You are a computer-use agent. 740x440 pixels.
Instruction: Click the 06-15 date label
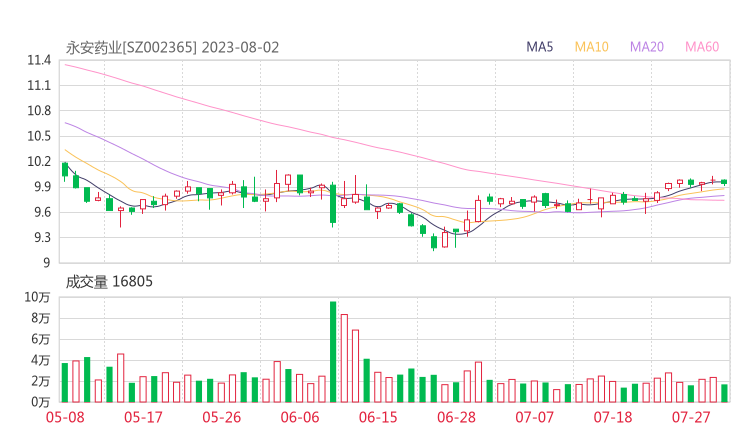tap(378, 417)
